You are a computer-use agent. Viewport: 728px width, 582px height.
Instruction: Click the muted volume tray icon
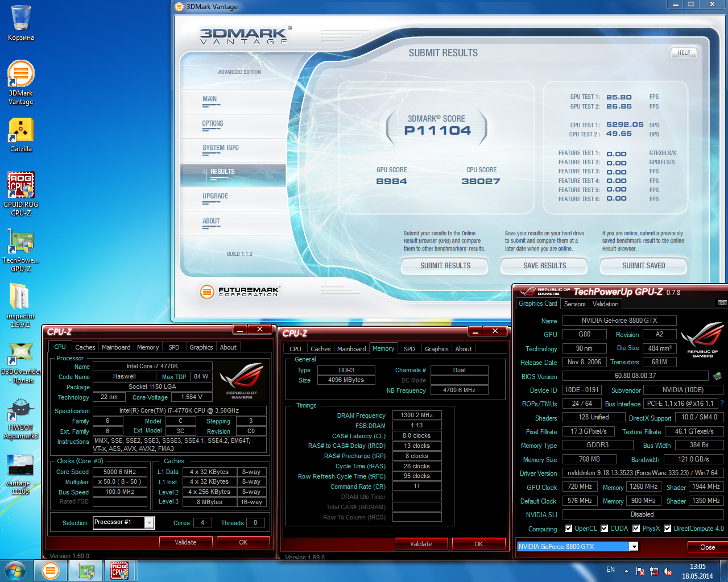point(668,571)
